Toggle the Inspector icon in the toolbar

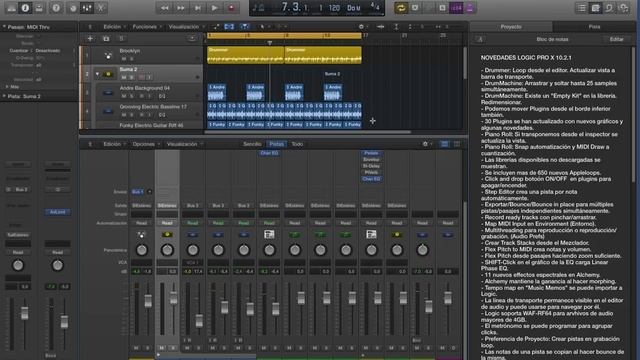point(25,8)
